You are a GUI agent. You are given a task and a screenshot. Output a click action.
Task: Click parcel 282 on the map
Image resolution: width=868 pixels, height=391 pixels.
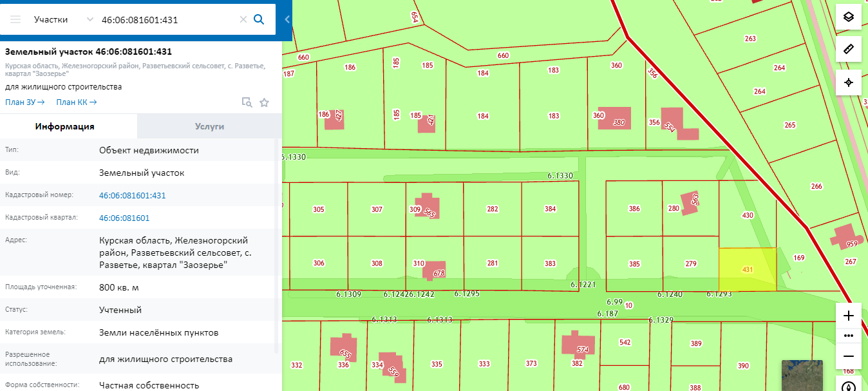[x=493, y=209]
